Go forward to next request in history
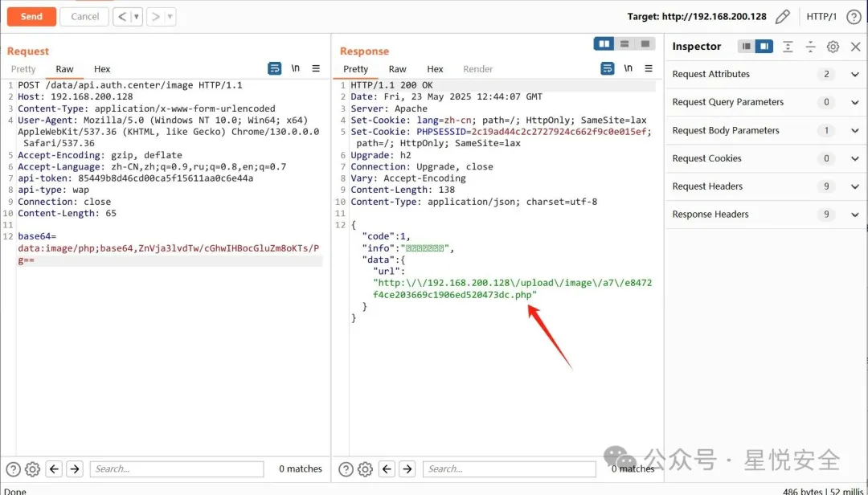Image resolution: width=868 pixels, height=495 pixels. click(156, 17)
